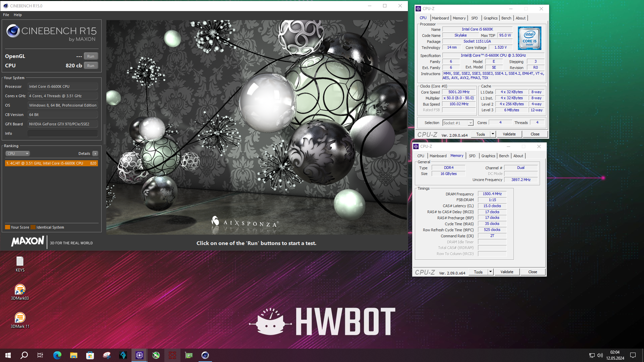Run the CPU benchmark
644x362 pixels.
91,66
